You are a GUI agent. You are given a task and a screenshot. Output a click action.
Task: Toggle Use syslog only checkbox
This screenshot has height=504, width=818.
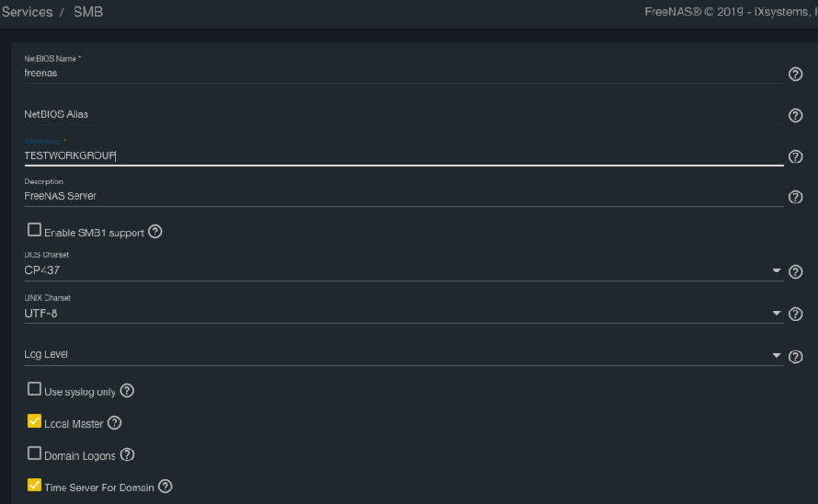[35, 390]
